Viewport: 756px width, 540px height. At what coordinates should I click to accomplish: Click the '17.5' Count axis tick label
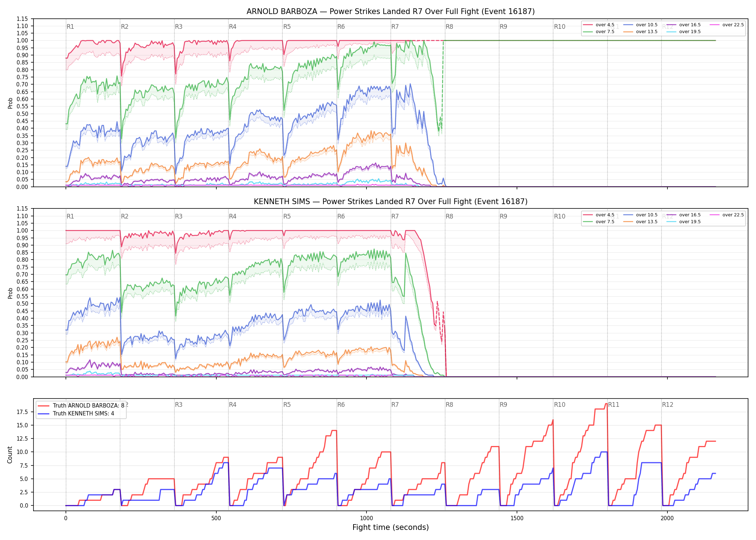coord(22,412)
